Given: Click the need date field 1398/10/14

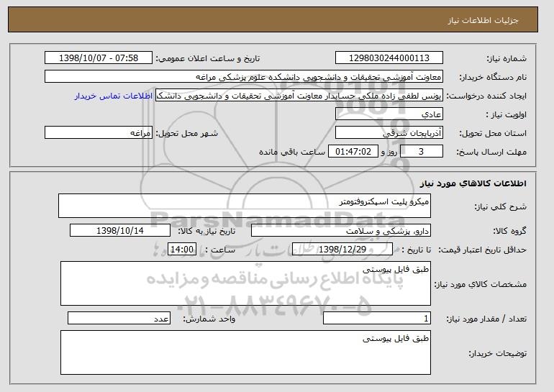Looking at the screenshot, I should click(x=120, y=231).
